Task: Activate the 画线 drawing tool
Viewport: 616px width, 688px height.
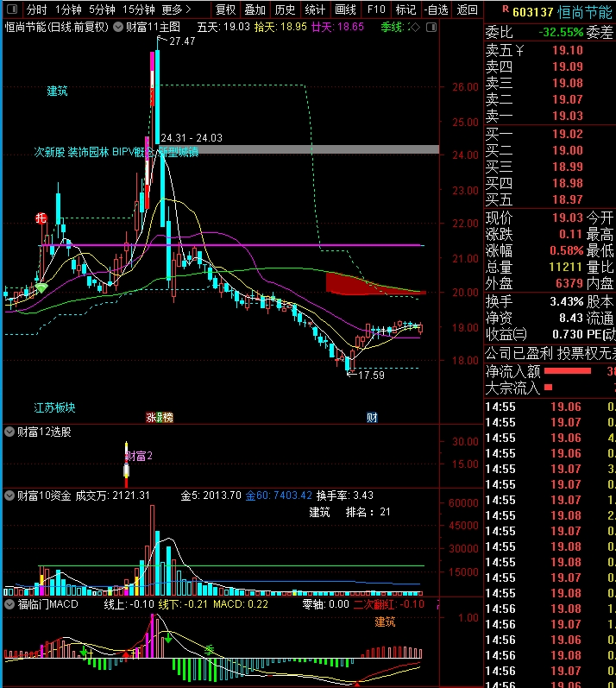Action: pos(345,9)
